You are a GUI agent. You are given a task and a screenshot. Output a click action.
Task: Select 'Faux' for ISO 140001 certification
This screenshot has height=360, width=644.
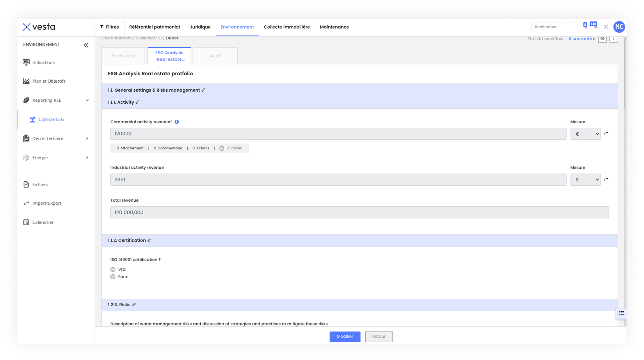coord(113,277)
